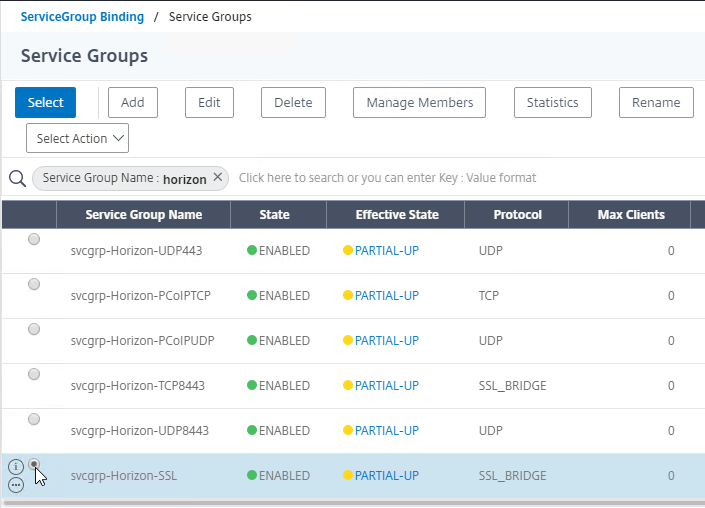This screenshot has height=508, width=705.
Task: Click the svcgrp-Horizon-PCoIPUDP name
Action: pos(142,341)
